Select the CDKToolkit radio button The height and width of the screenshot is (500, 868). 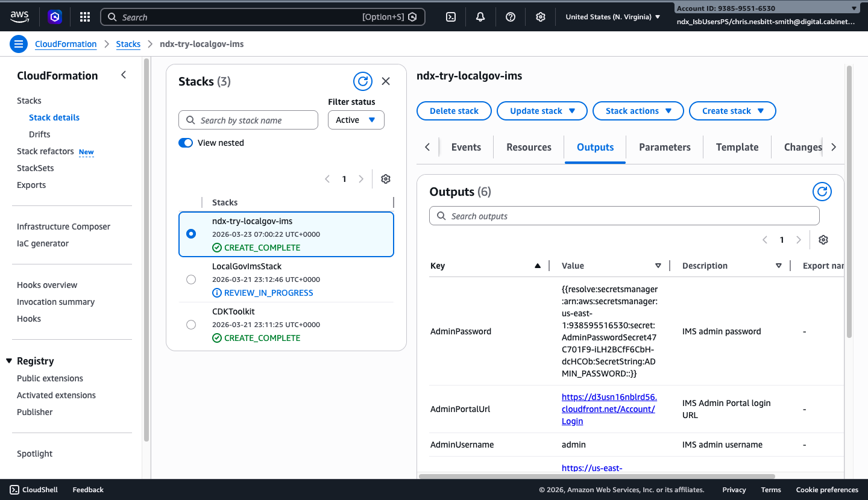coord(191,324)
